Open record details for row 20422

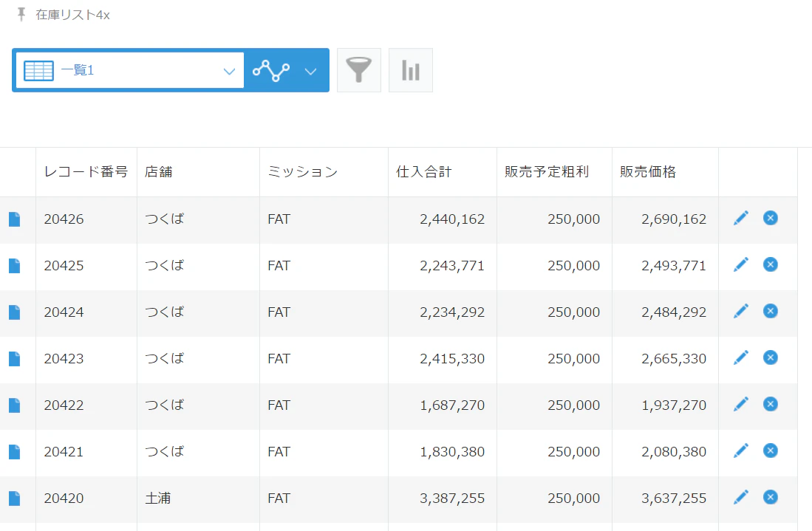(15, 405)
